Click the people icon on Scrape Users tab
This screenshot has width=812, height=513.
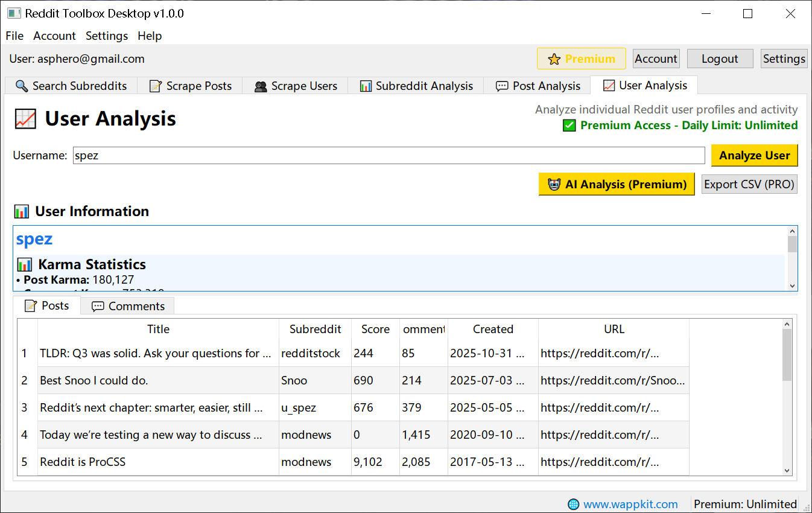261,86
